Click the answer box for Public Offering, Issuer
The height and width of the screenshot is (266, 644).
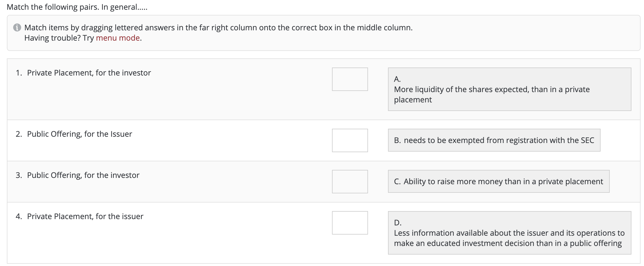tap(350, 140)
